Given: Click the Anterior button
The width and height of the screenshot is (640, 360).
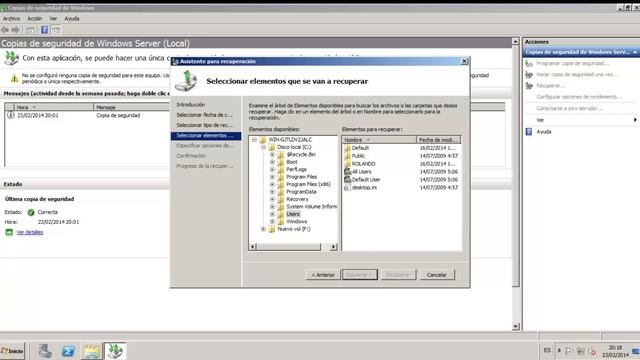Looking at the screenshot, I should tap(323, 275).
